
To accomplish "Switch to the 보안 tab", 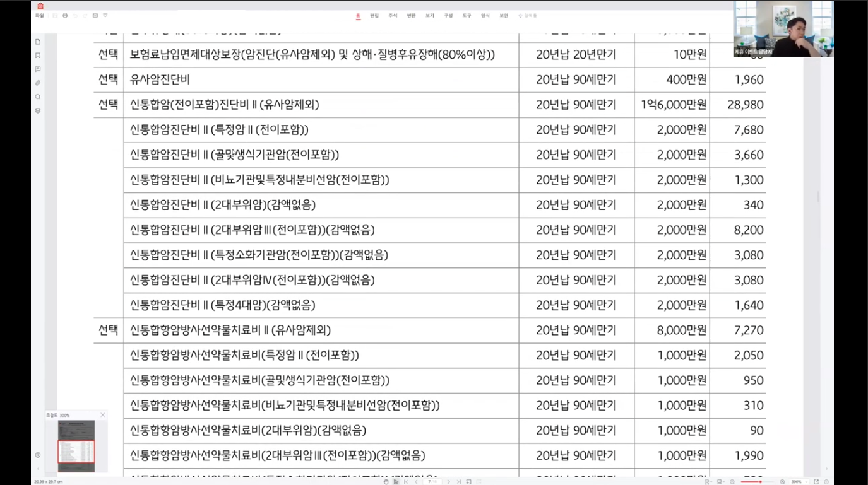I will pos(504,15).
